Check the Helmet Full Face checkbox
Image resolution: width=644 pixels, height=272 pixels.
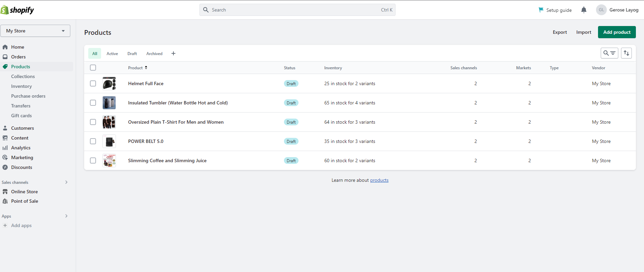(93, 83)
